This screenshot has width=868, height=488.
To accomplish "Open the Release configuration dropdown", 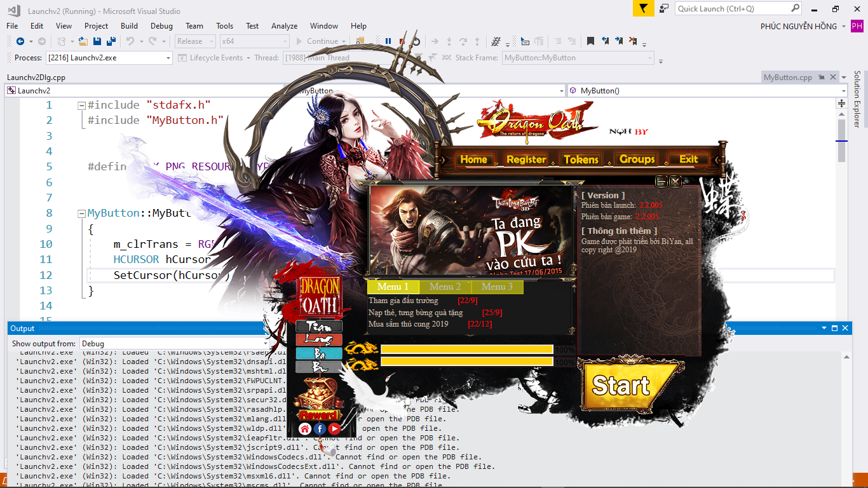I will [195, 41].
